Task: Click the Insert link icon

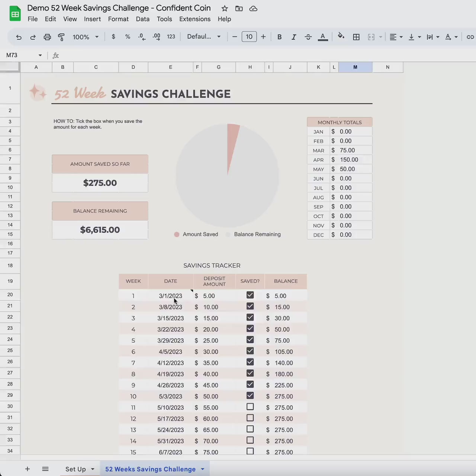Action: [x=470, y=37]
